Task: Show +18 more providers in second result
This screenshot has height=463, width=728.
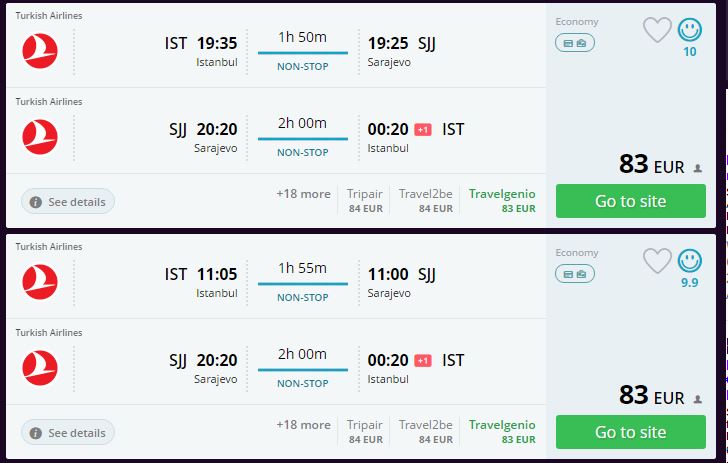Action: coord(303,425)
